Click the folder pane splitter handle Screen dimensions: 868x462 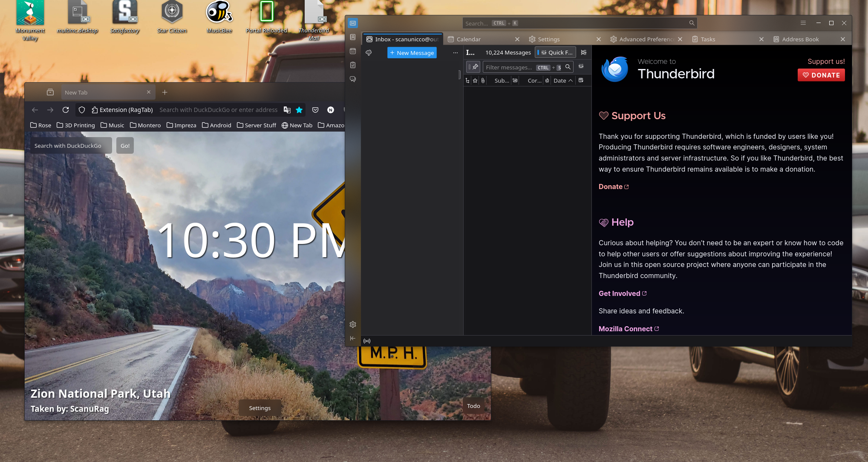pyautogui.click(x=459, y=75)
